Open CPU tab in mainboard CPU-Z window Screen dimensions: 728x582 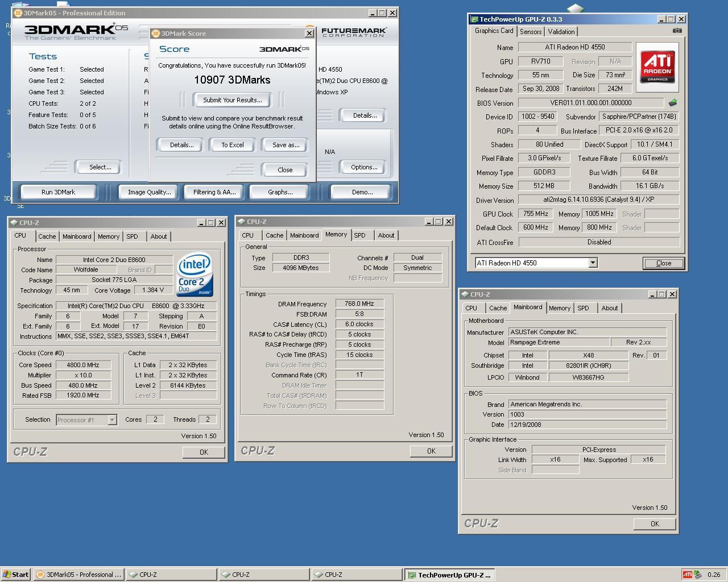471,308
